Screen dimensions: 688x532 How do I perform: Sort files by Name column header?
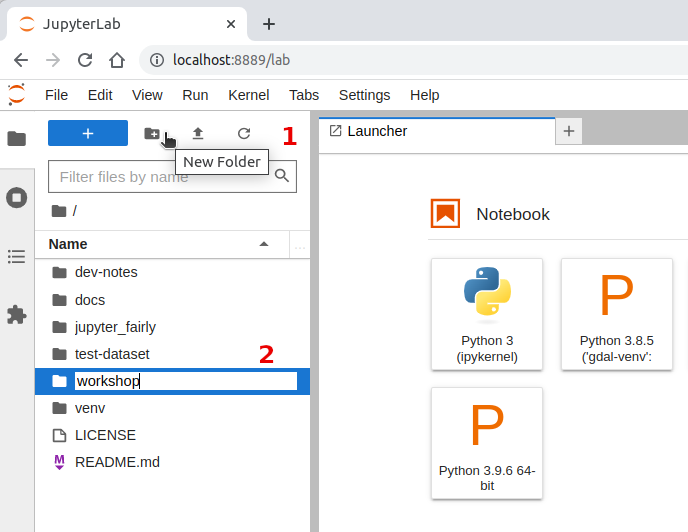pos(162,244)
